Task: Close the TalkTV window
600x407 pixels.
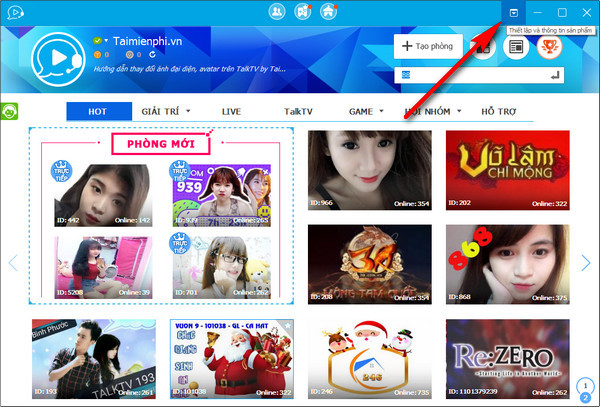Action: click(x=587, y=13)
